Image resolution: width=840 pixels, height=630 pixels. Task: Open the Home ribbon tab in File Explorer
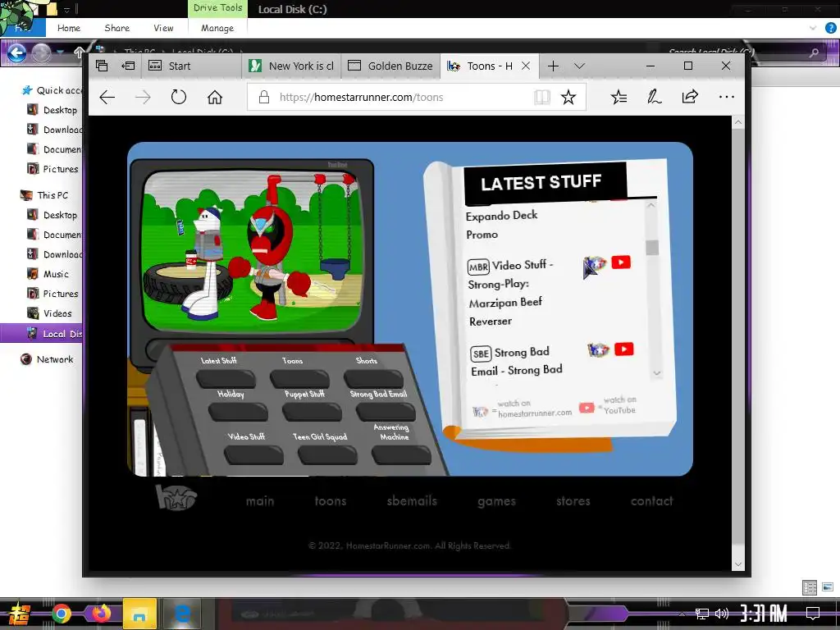69,28
